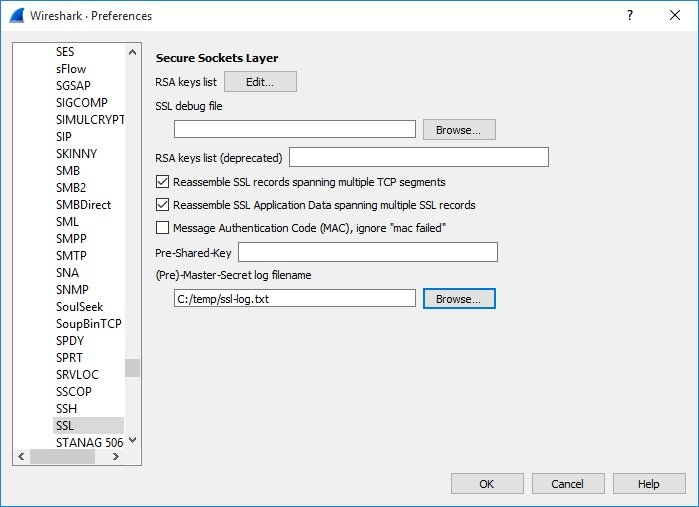This screenshot has height=507, width=699.
Task: Select SMTP protocol in list
Action: pyautogui.click(x=71, y=256)
